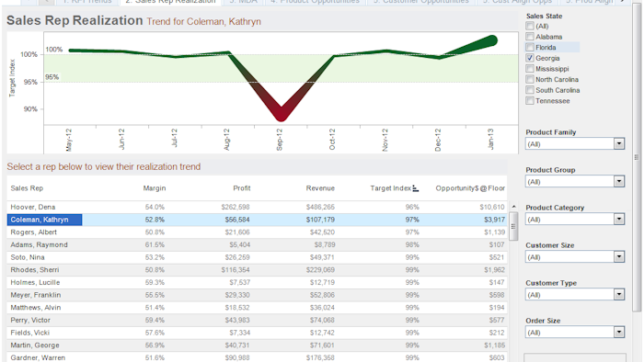
Task: Click the Oct-12 axis label
Action: (x=332, y=140)
